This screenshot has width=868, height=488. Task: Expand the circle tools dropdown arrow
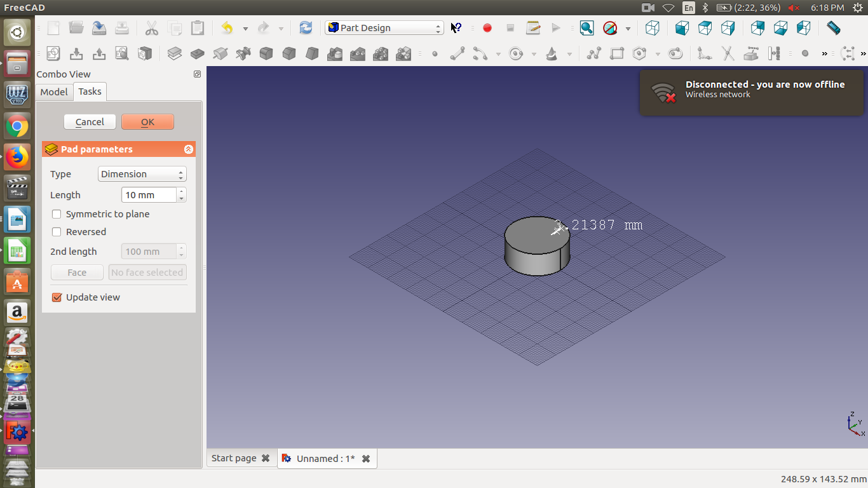(534, 55)
